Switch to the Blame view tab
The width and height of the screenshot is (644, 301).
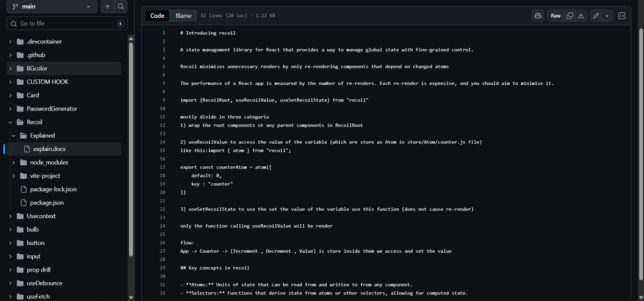pyautogui.click(x=184, y=16)
